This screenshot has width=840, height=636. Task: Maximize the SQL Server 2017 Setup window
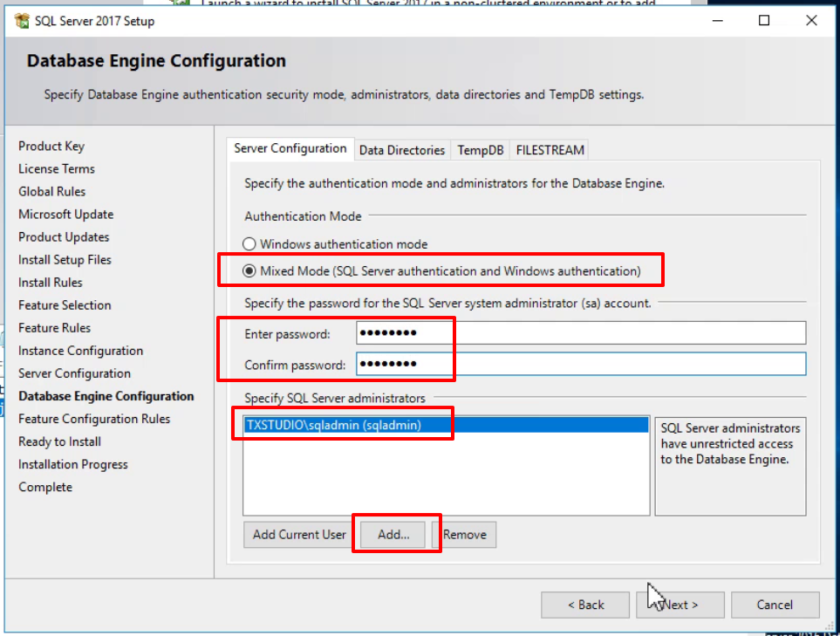click(764, 21)
